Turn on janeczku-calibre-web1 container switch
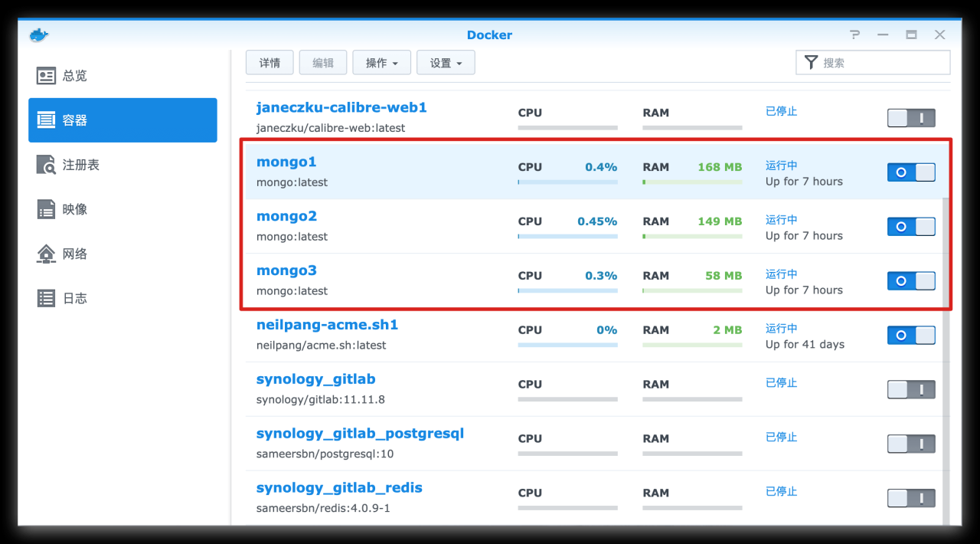 click(x=911, y=118)
